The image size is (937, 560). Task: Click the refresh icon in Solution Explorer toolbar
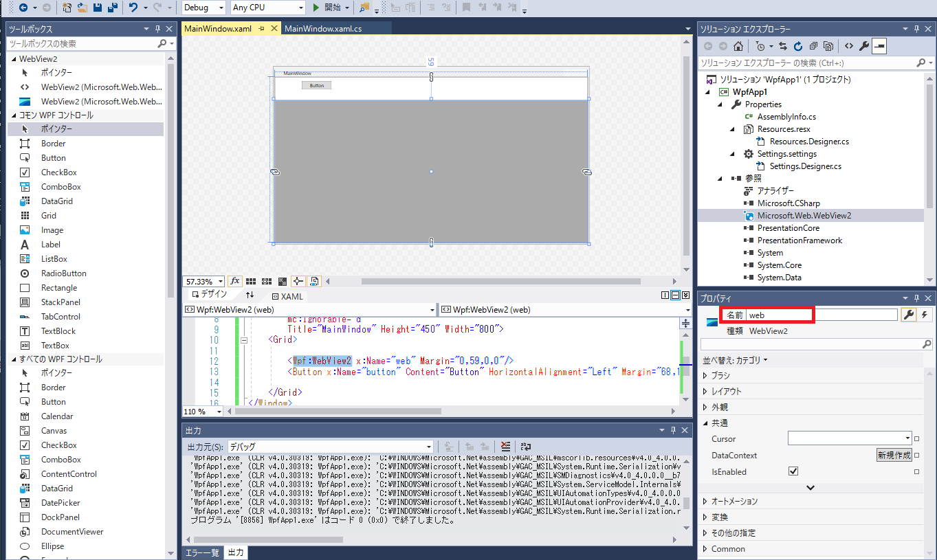[797, 46]
